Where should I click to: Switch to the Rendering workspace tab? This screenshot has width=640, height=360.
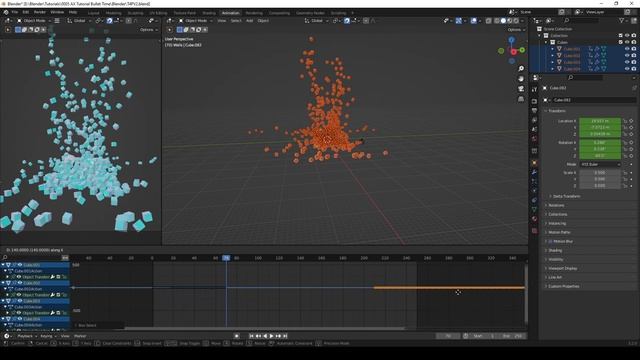(254, 13)
